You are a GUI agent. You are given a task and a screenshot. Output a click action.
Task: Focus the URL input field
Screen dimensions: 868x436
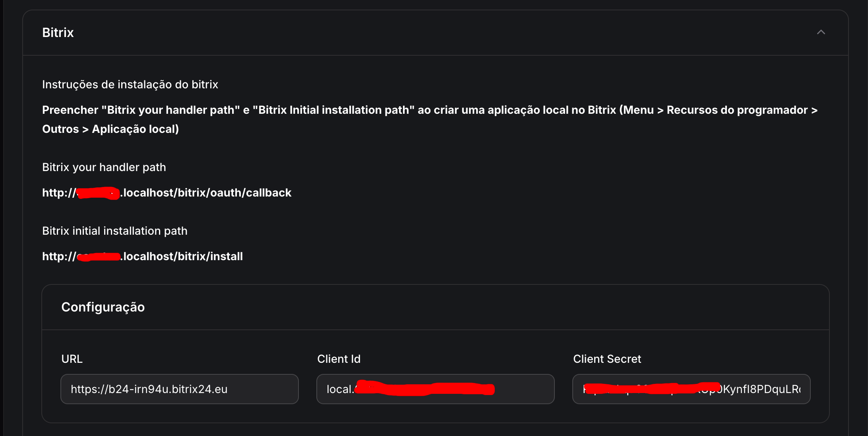pos(180,389)
